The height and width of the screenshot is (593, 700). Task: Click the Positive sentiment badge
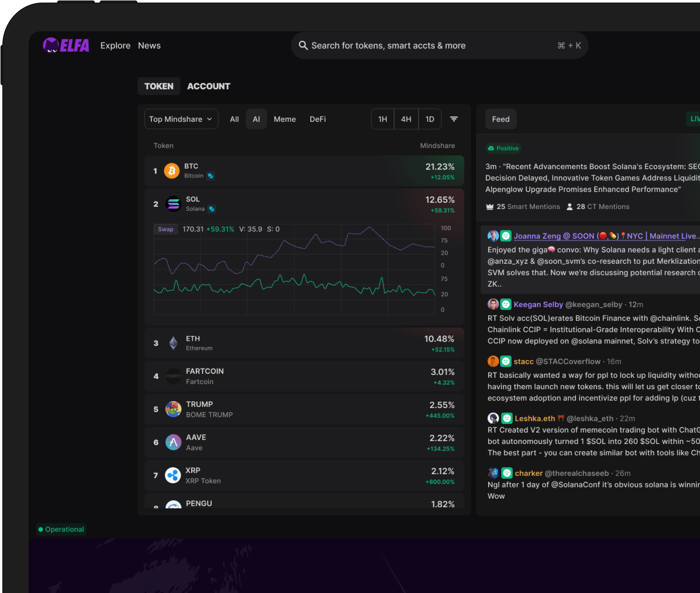[x=503, y=148]
